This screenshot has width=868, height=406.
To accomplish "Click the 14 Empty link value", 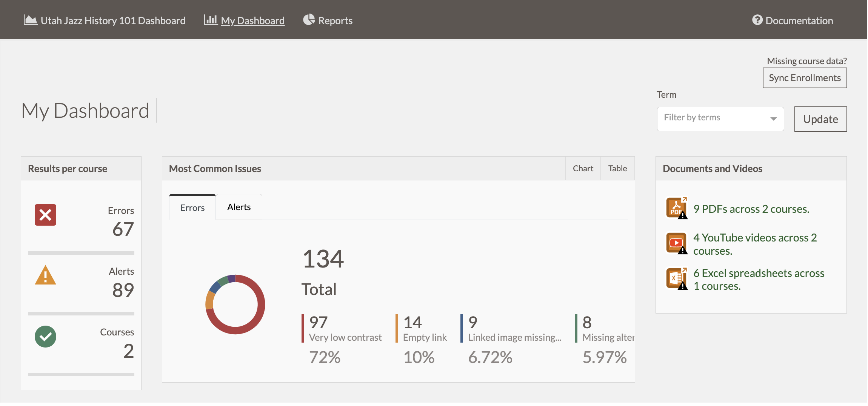I will click(x=412, y=323).
